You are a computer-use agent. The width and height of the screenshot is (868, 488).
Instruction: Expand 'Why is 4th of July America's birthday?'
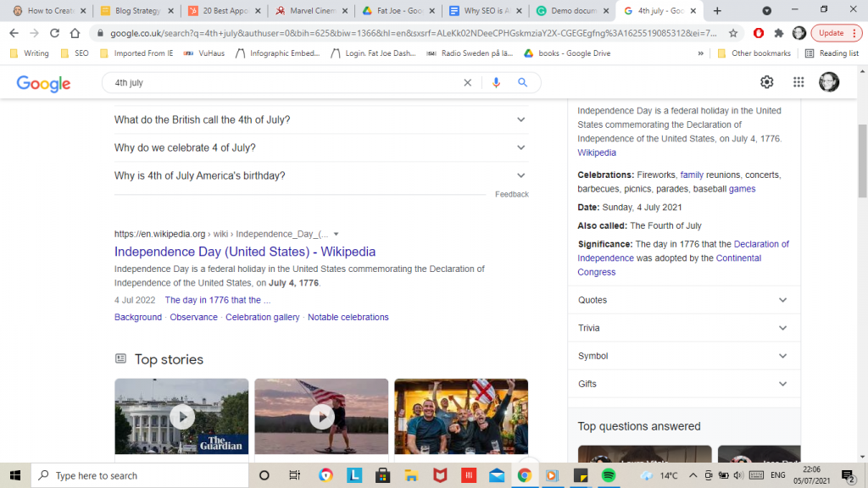321,175
